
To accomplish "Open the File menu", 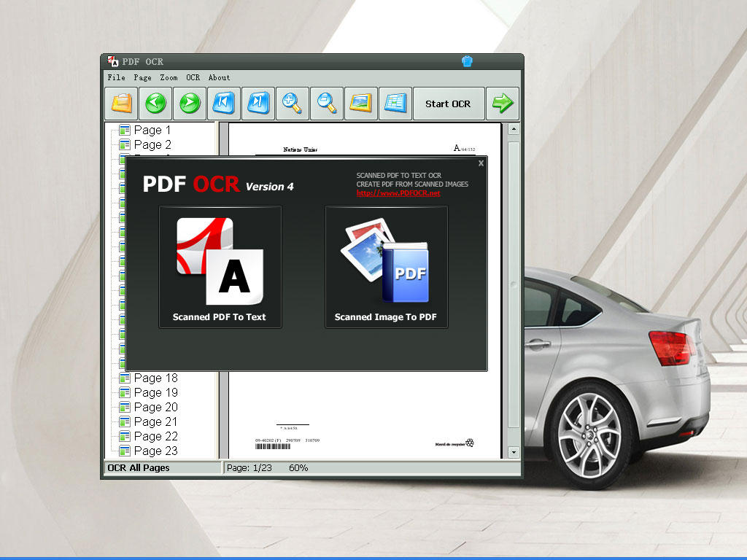I will [116, 77].
